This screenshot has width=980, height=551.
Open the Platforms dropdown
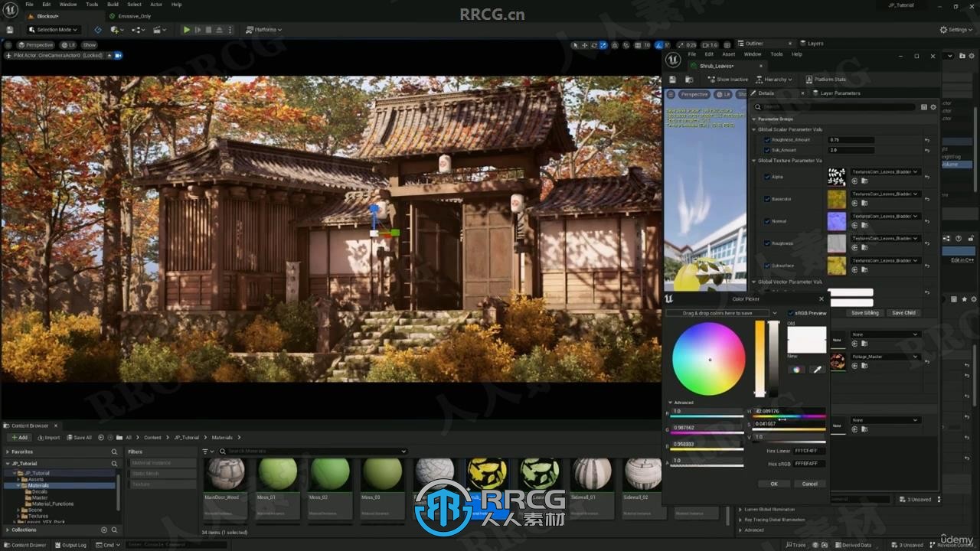(263, 30)
